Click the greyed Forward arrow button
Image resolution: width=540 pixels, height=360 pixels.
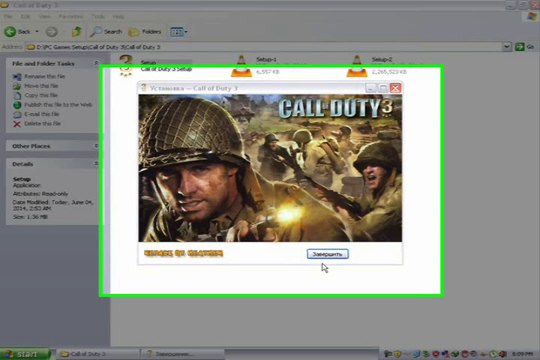click(52, 32)
